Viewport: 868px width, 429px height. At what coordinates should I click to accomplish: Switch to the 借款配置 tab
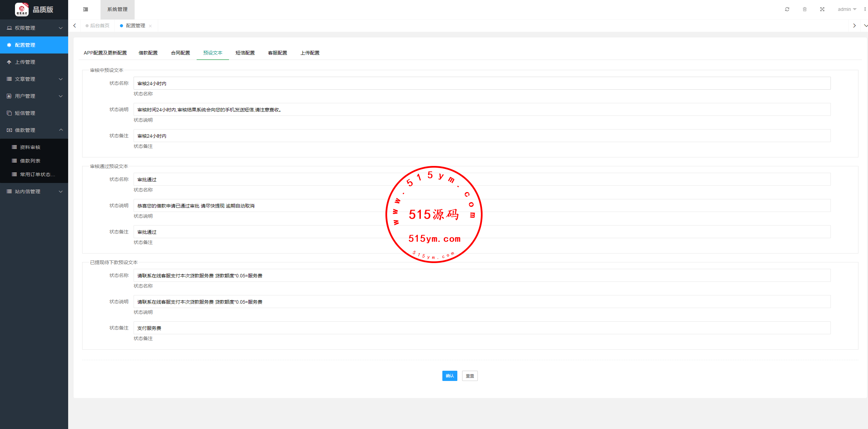pyautogui.click(x=148, y=53)
